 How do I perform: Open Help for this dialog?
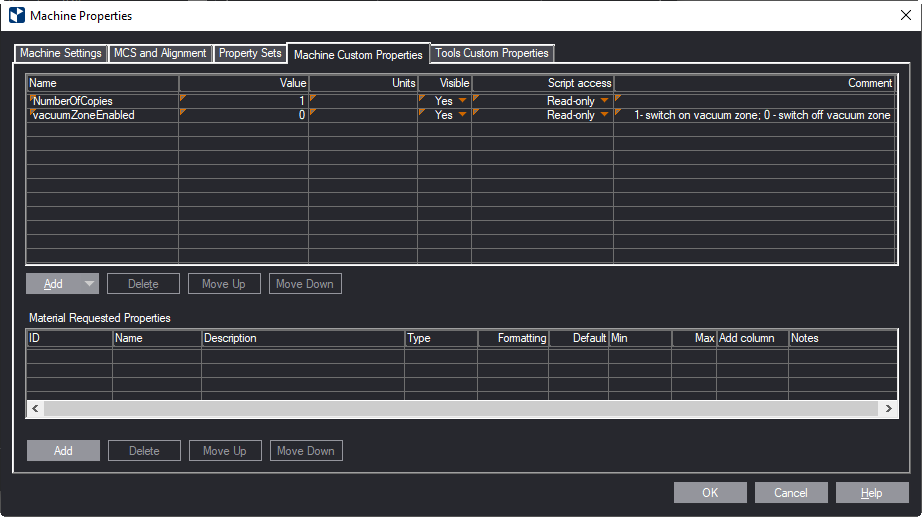click(x=871, y=493)
